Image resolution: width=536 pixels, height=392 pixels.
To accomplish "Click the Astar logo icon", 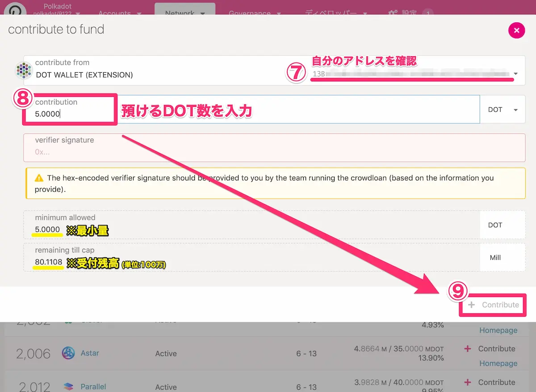I will (x=68, y=353).
